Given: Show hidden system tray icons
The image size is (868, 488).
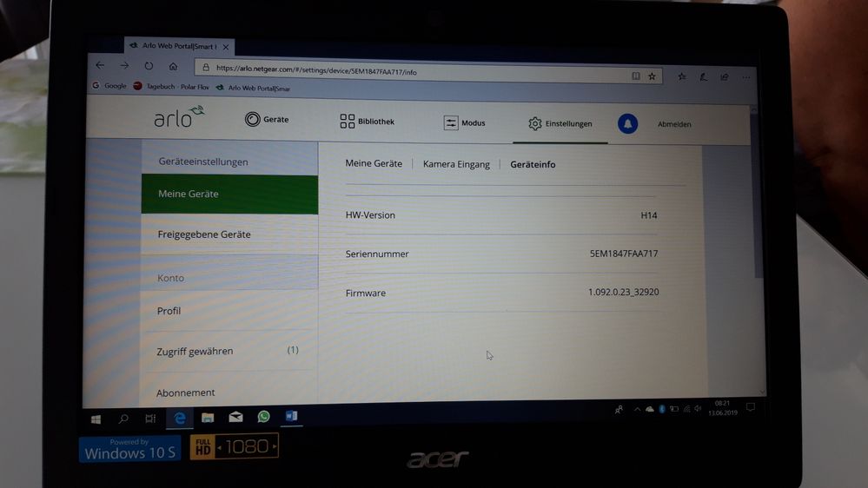Looking at the screenshot, I should (x=637, y=410).
